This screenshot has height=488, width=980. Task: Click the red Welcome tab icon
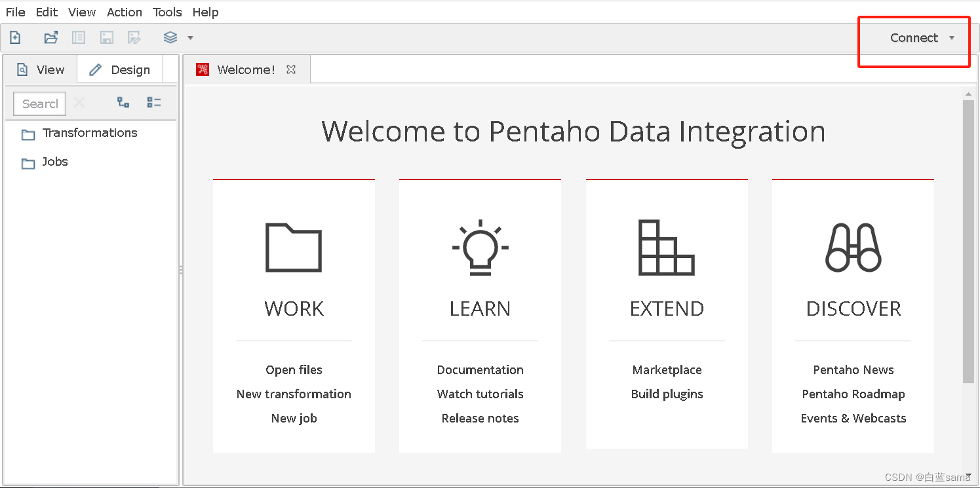coord(203,69)
